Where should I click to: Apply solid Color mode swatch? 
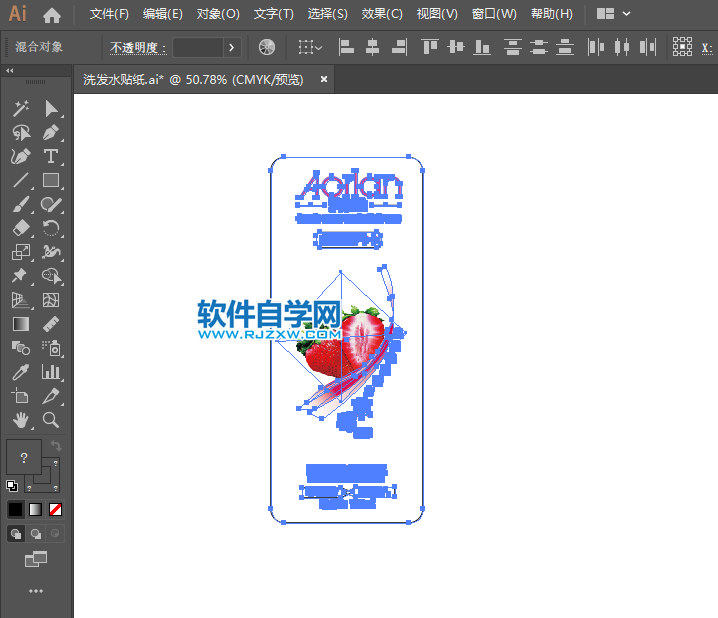[16, 509]
